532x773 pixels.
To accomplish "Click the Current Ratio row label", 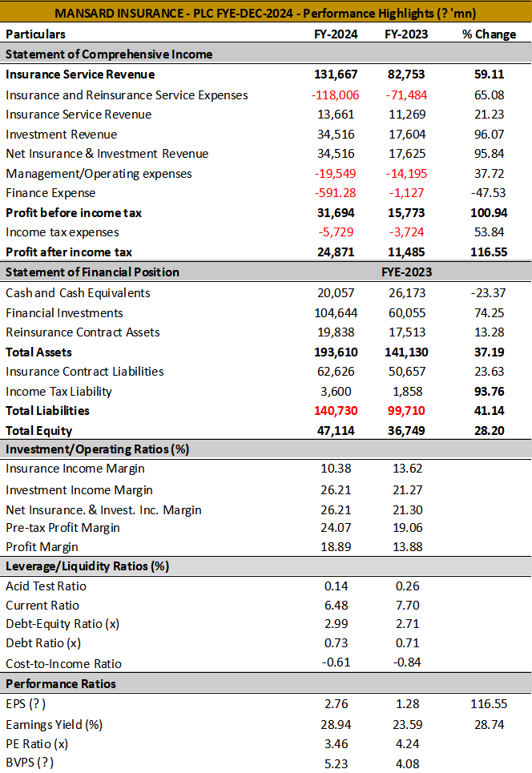I will click(x=42, y=606).
